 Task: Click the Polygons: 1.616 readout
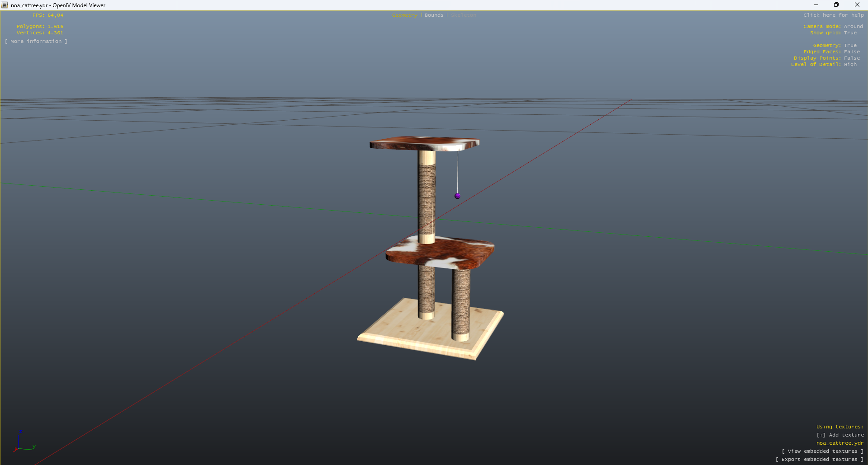pyautogui.click(x=40, y=27)
